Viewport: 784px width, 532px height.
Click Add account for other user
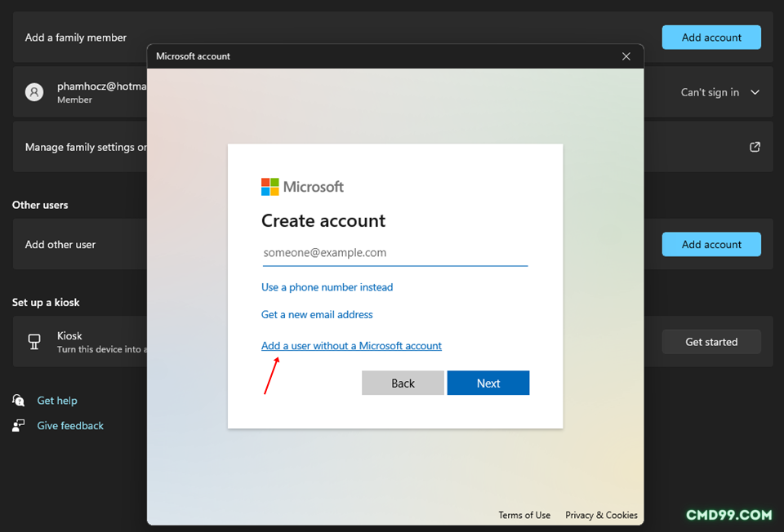coord(711,244)
